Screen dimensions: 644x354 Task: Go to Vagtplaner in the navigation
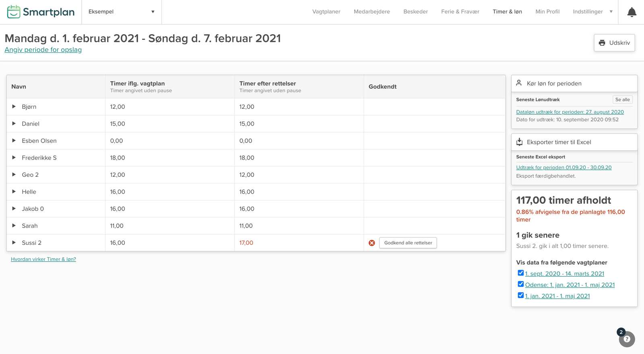click(x=326, y=12)
